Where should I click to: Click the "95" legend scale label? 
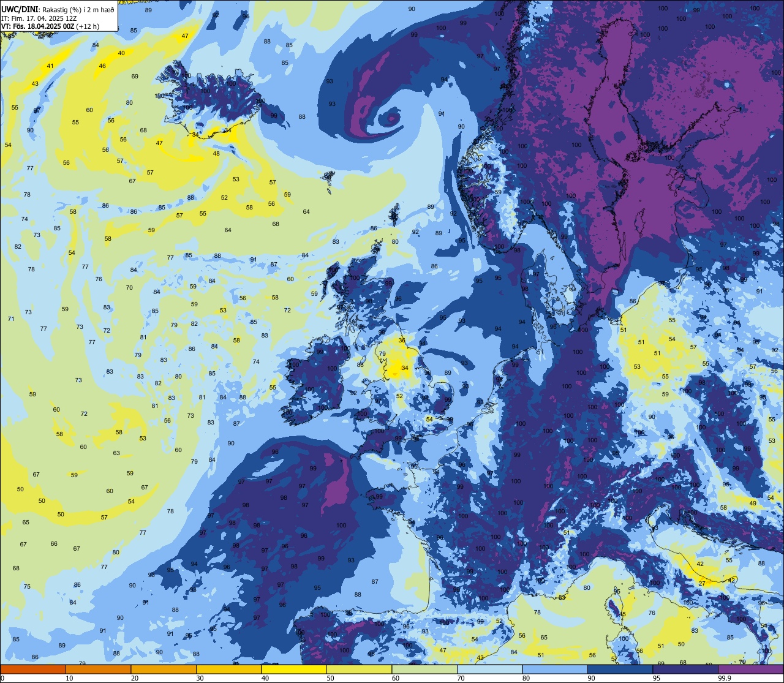tap(657, 678)
